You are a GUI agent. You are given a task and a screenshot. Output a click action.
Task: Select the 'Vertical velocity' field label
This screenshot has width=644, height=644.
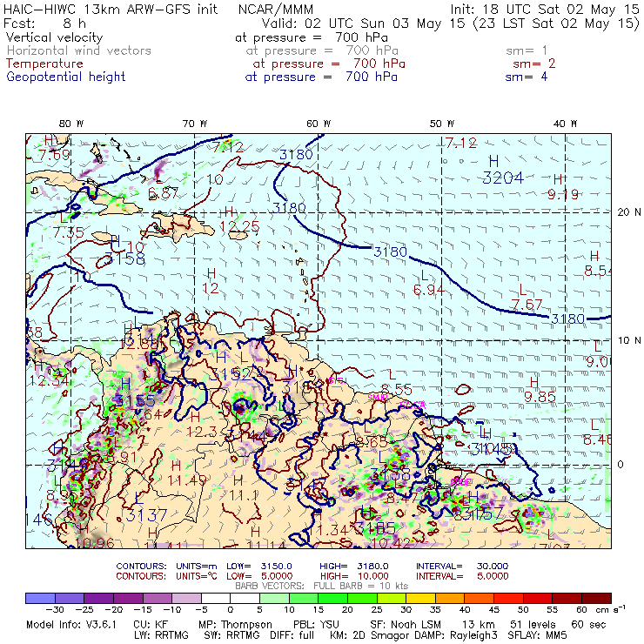54,37
